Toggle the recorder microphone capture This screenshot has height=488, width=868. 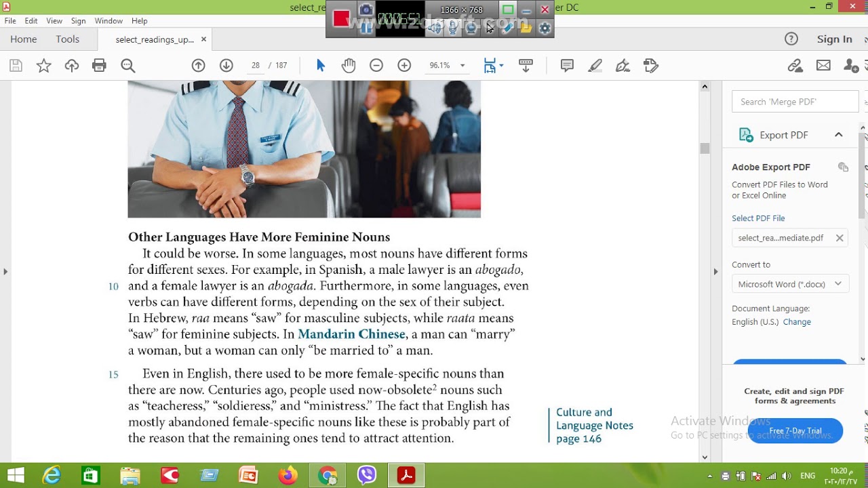453,28
